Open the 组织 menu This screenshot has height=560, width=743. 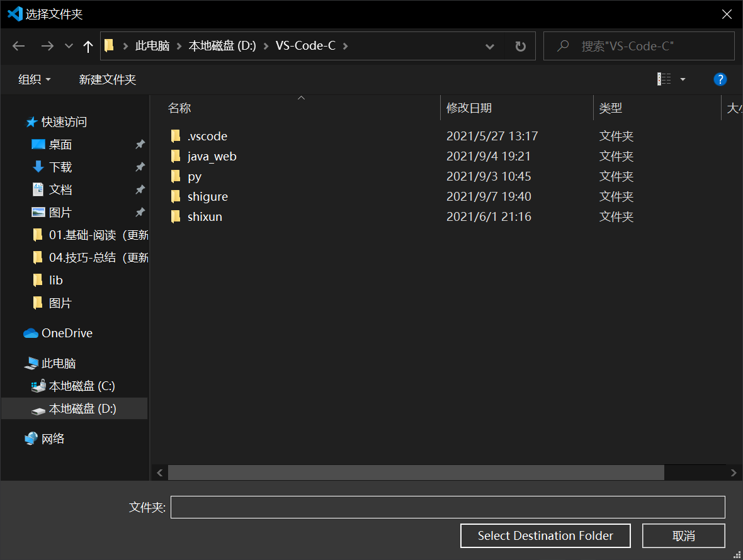pos(34,79)
